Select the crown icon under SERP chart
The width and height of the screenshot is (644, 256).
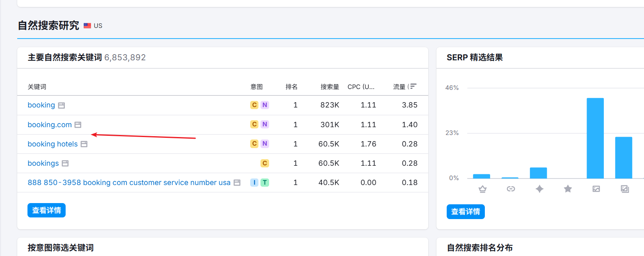click(x=482, y=189)
